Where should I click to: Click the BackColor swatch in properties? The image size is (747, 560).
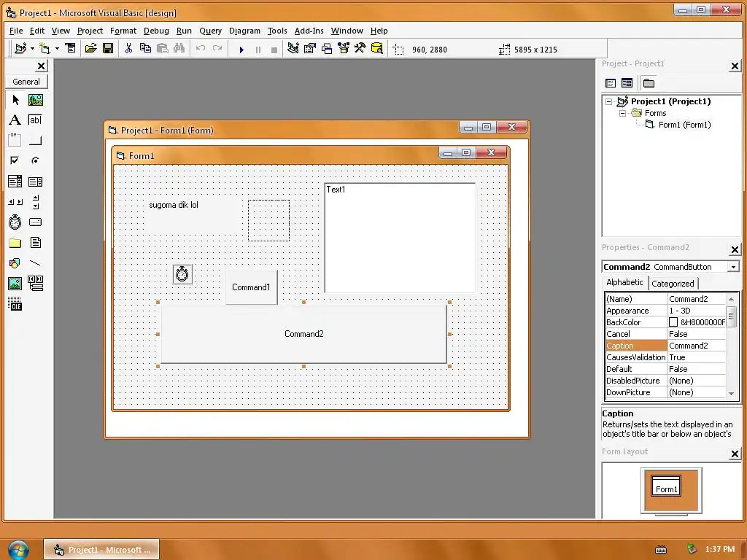point(673,322)
